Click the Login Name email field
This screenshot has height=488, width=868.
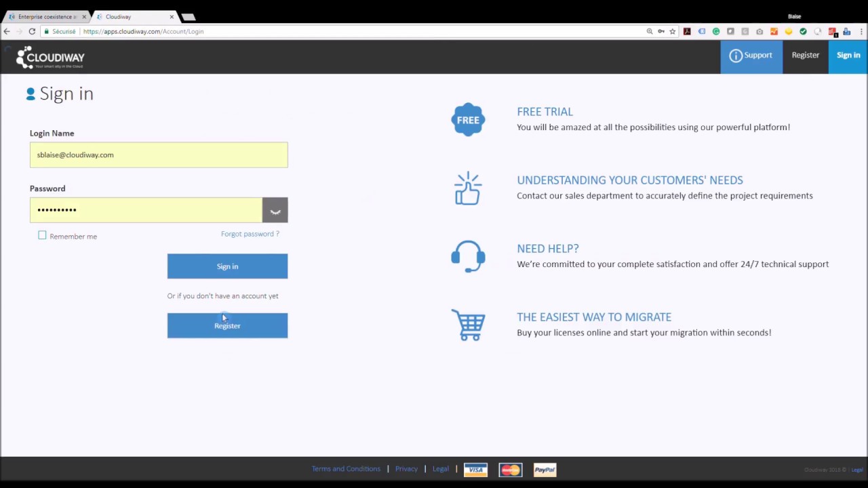(159, 155)
